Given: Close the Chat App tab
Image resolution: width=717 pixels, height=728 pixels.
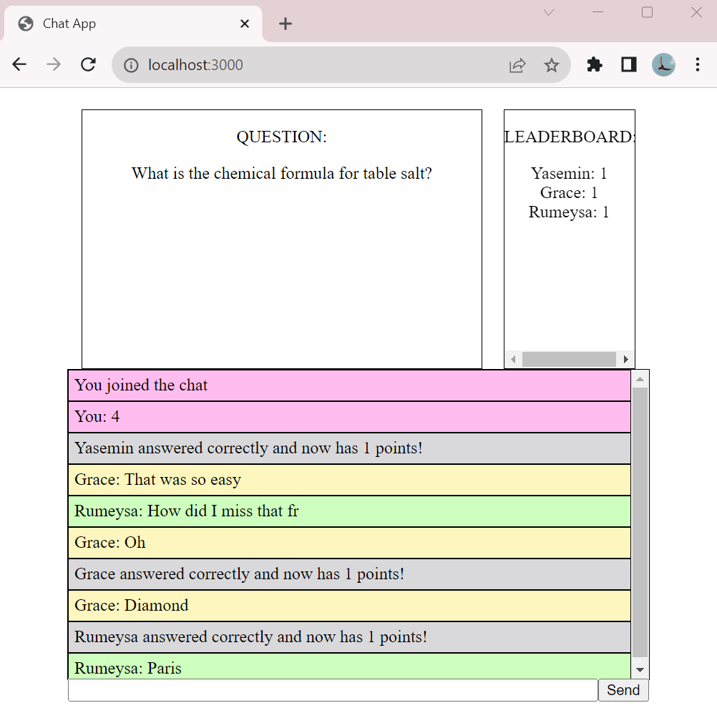Looking at the screenshot, I should tap(245, 24).
